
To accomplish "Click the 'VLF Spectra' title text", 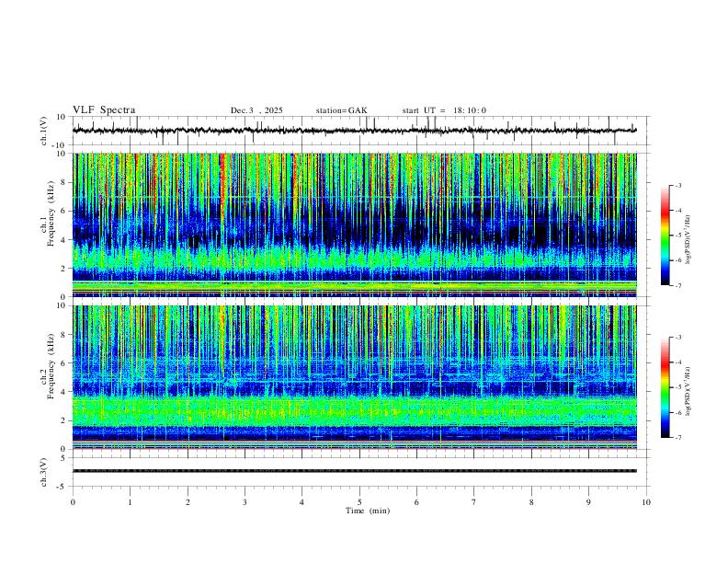I will (x=104, y=110).
